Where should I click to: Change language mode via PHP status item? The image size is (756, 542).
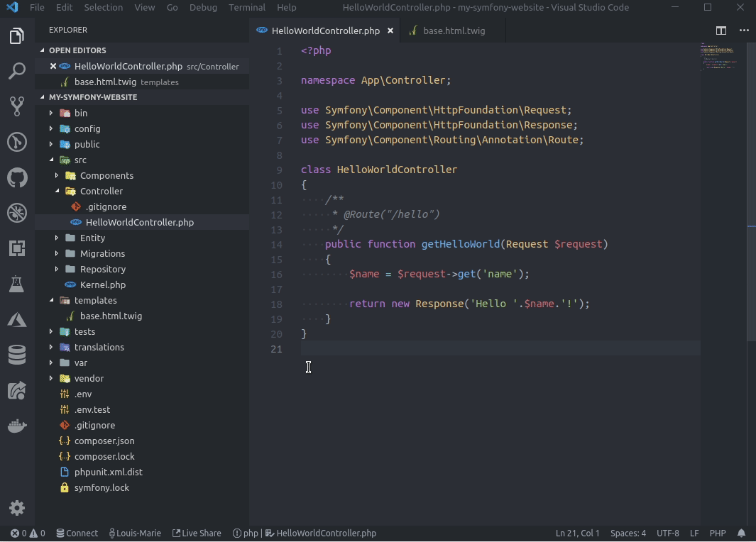coord(718,533)
